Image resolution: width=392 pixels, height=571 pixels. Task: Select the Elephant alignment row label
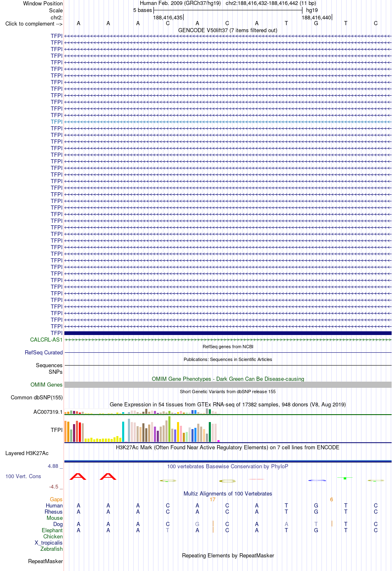click(x=52, y=530)
